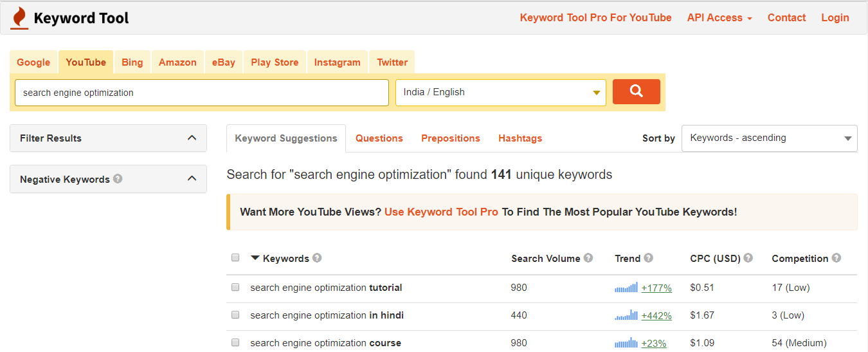This screenshot has height=352, width=868.
Task: Switch to the Amazon platform tab
Action: point(177,62)
